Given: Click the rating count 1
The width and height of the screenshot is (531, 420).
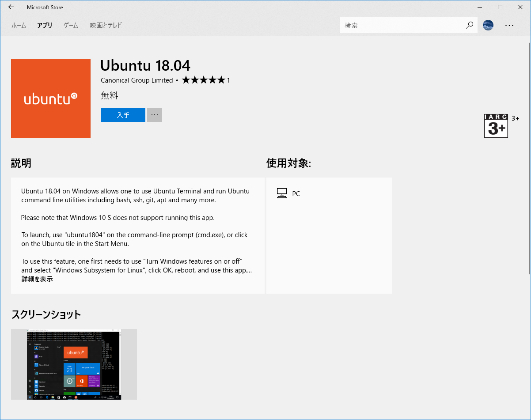Looking at the screenshot, I should 228,80.
